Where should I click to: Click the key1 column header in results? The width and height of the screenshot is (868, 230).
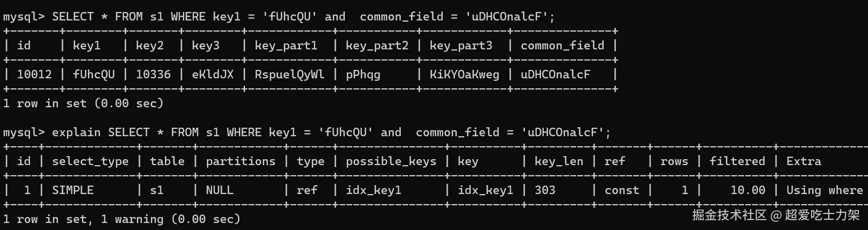tap(86, 45)
